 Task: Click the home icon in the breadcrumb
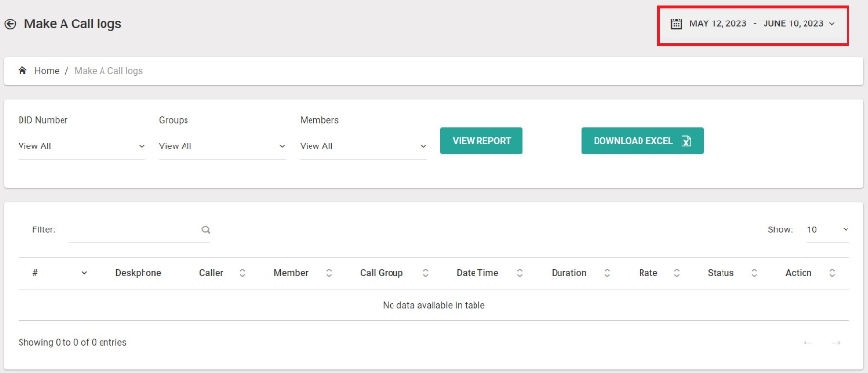click(22, 71)
